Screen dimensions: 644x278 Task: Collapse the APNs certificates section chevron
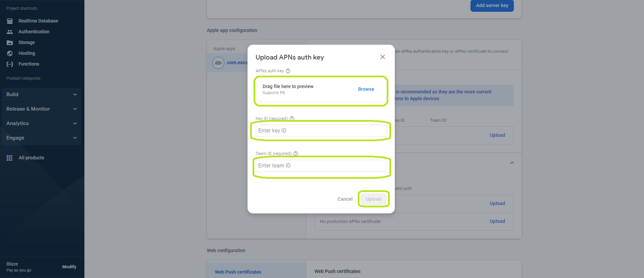512,163
